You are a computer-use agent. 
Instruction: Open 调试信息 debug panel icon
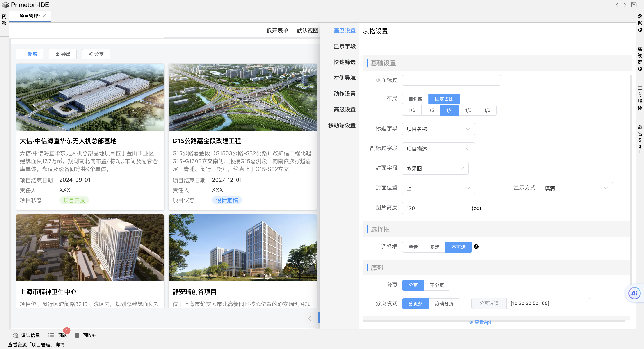click(16, 335)
